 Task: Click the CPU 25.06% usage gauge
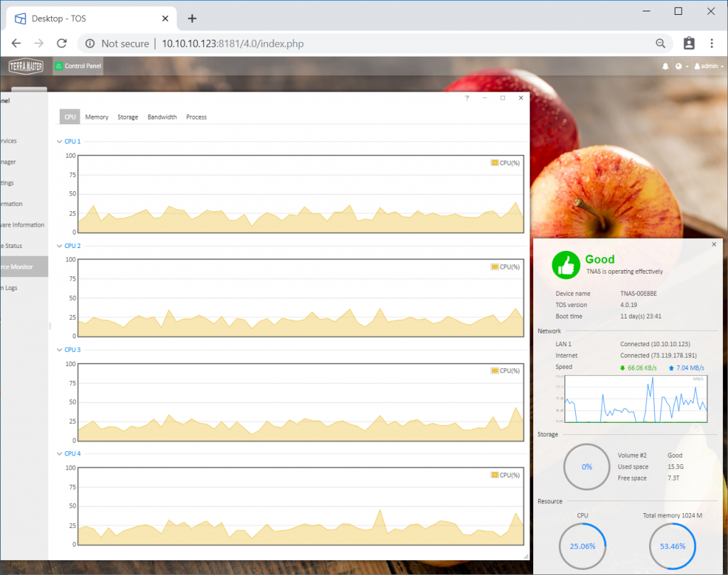pos(583,547)
